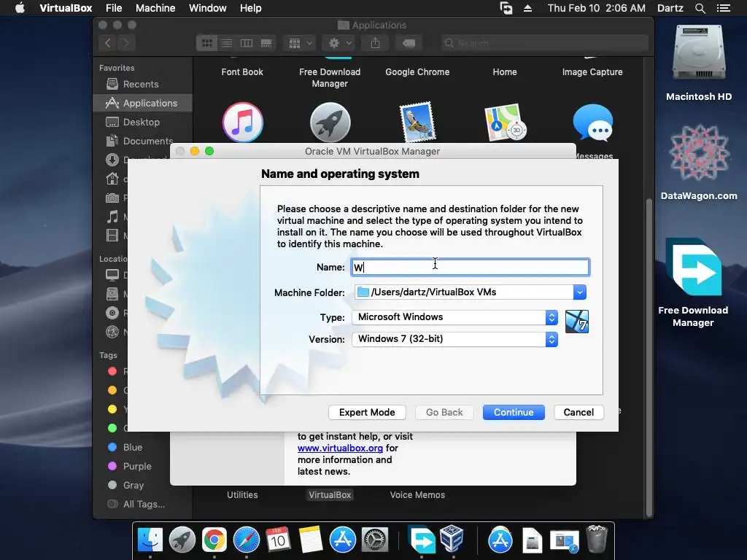Open Notes from the Dock
This screenshot has height=560, width=747.
[x=311, y=540]
